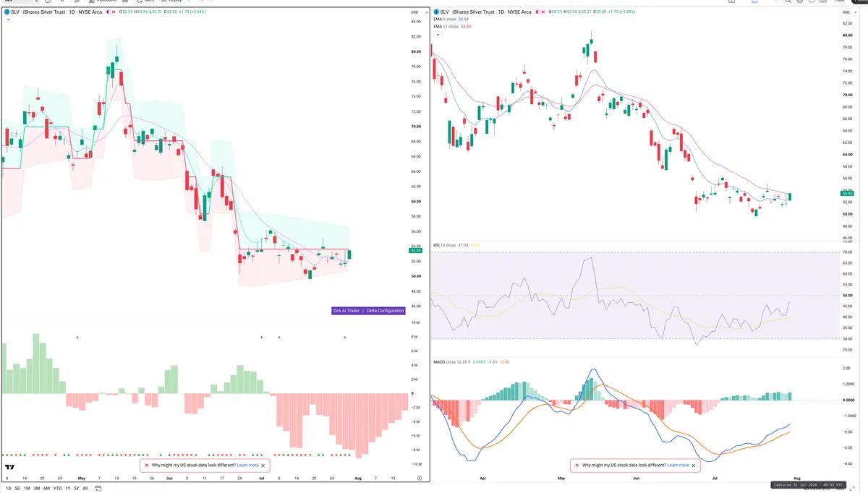
Task: Click the 53.50 current price tag on right chart axis
Action: coord(847,193)
